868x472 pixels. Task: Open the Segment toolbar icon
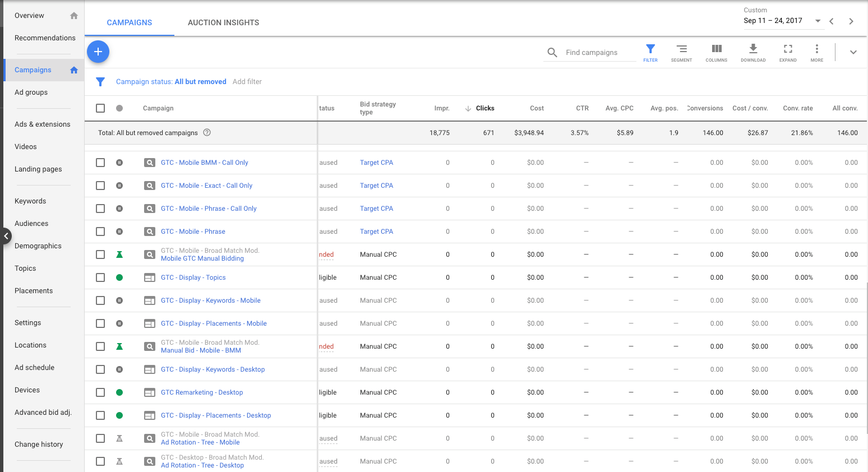(x=681, y=53)
